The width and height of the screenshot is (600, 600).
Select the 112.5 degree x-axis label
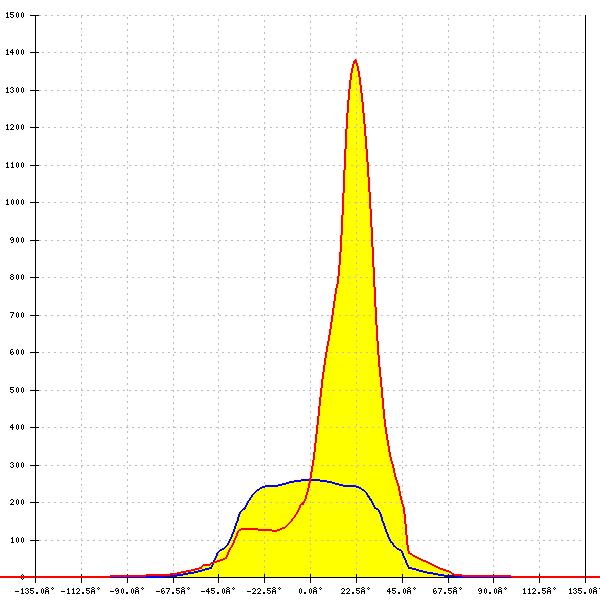pyautogui.click(x=539, y=591)
